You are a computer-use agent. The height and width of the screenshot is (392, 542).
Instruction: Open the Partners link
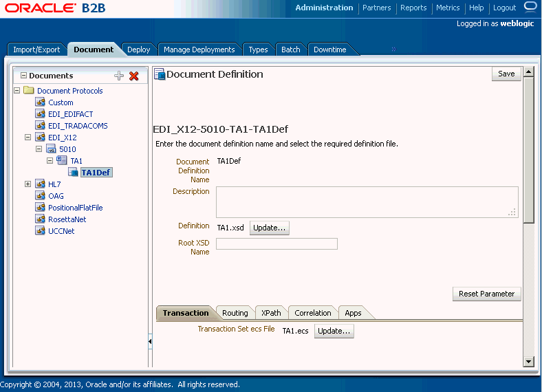click(377, 8)
